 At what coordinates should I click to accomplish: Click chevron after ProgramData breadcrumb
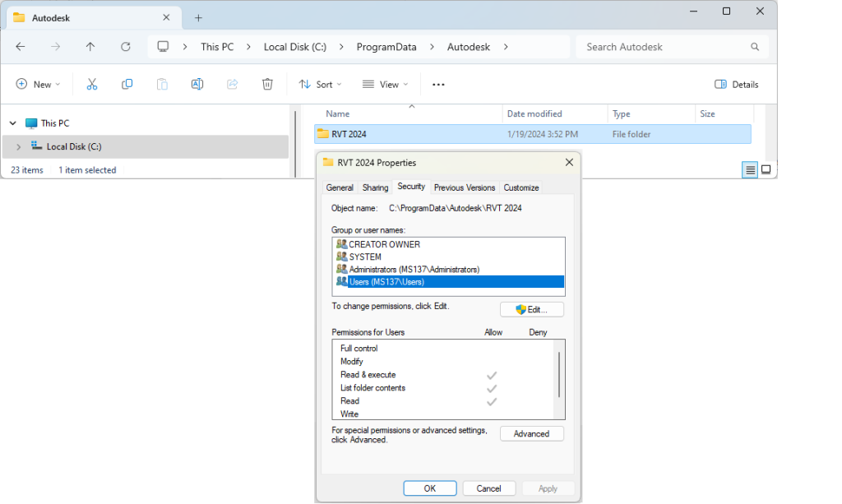click(x=432, y=47)
